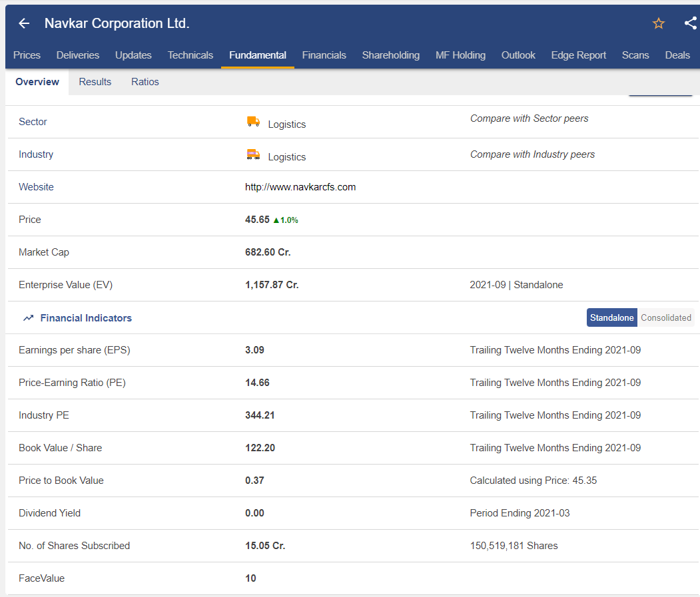Switch to Standalone financial view
This screenshot has width=700, height=597.
[x=611, y=317]
